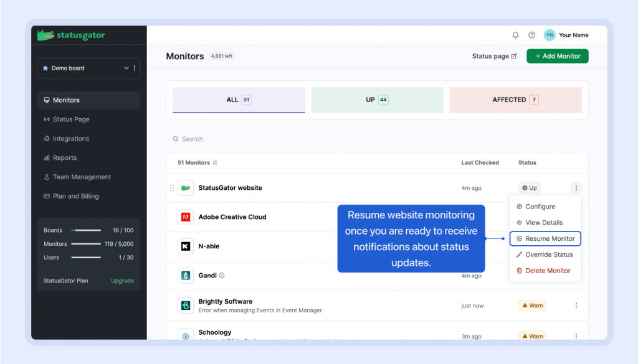The image size is (638, 364).
Task: Switch to the UP tab
Action: click(377, 100)
